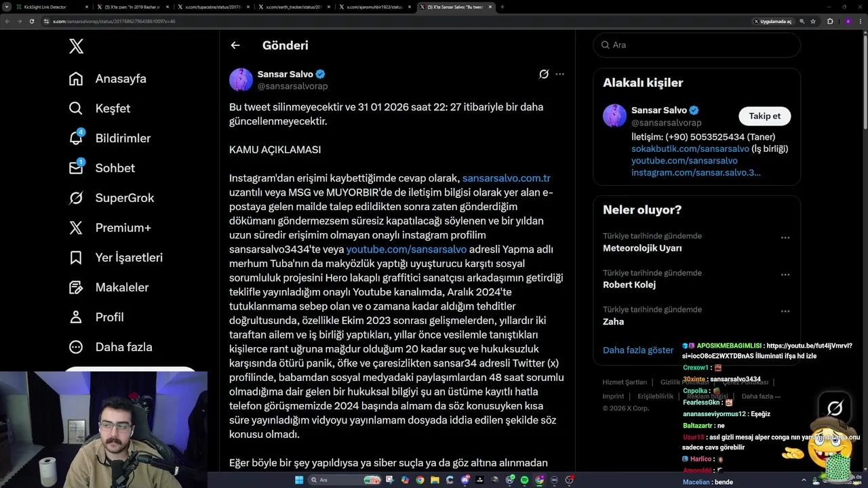
Task: Open Robert Kolej trend options
Action: [x=785, y=274]
